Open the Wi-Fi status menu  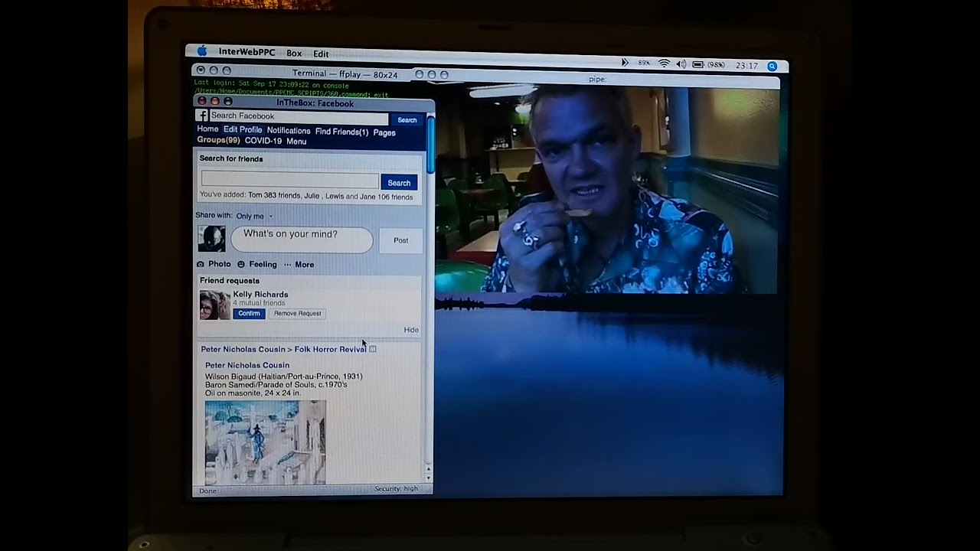click(x=664, y=64)
